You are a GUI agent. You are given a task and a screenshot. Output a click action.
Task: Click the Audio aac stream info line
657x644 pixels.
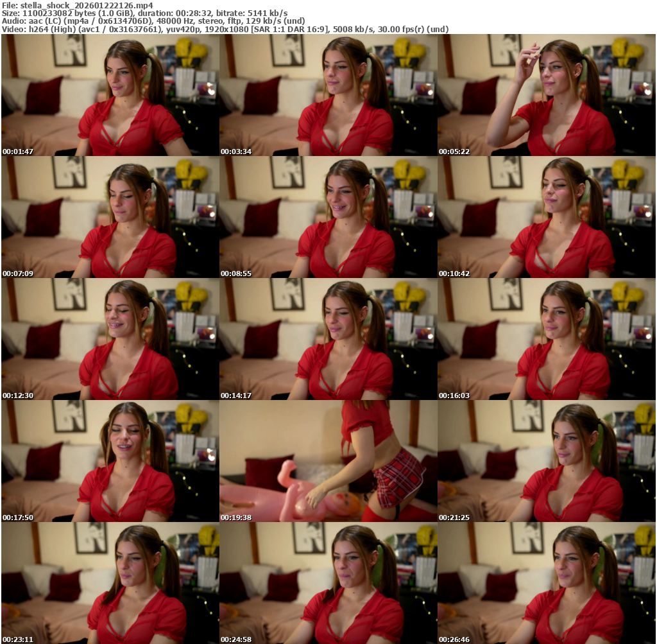[153, 21]
